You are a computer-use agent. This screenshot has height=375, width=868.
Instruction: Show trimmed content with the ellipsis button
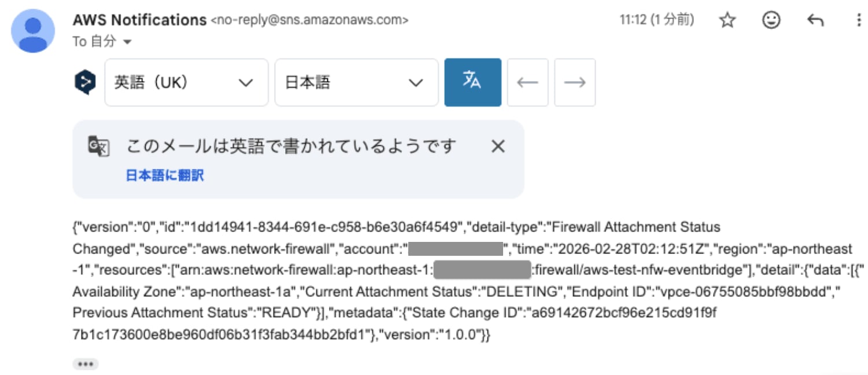click(x=85, y=363)
